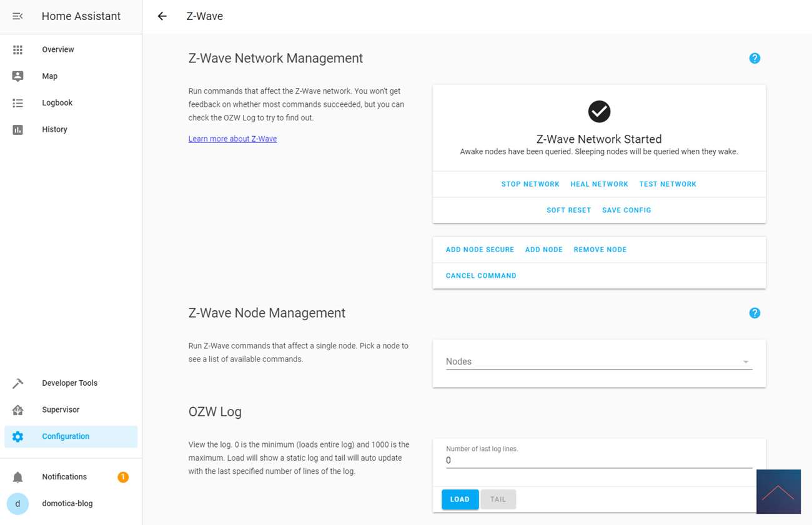This screenshot has width=812, height=525.
Task: Click the Save Config button
Action: (x=626, y=210)
